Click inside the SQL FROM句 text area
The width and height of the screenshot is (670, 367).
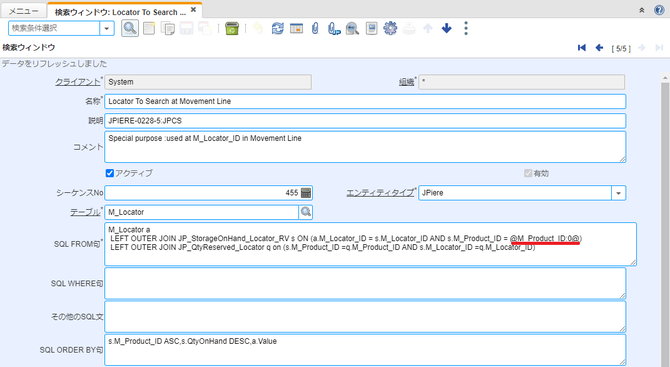point(370,244)
